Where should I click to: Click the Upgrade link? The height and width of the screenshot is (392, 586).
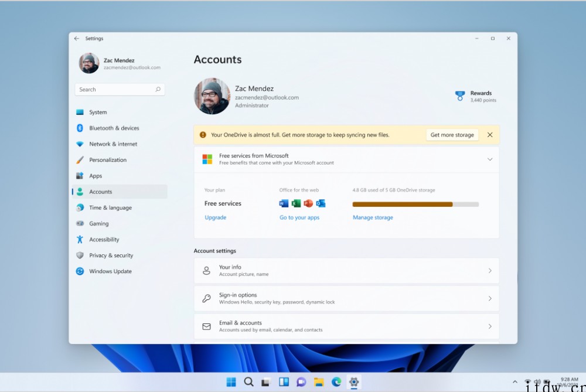tap(215, 217)
